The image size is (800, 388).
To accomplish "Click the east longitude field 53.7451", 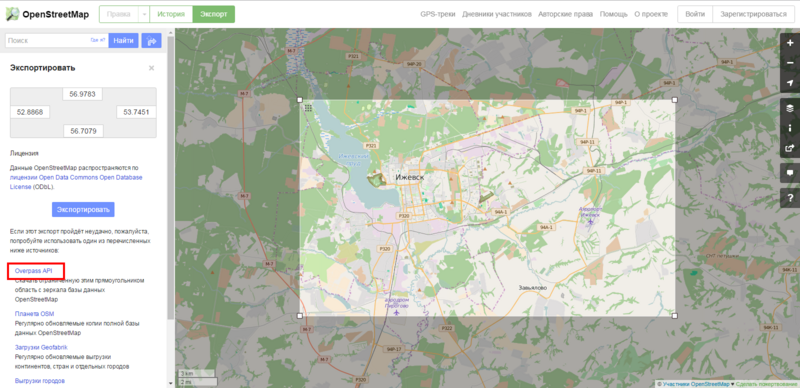I will coord(136,112).
